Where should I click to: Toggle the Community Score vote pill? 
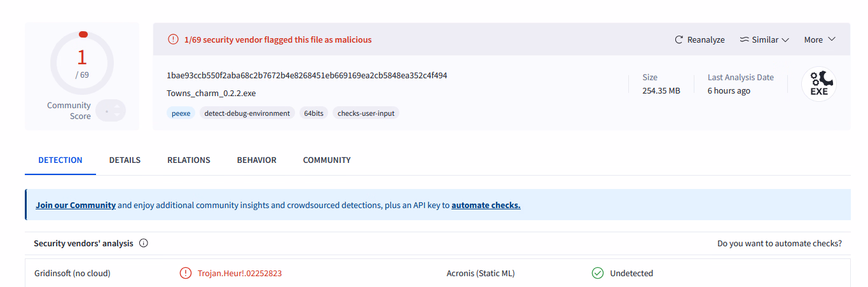[x=111, y=111]
